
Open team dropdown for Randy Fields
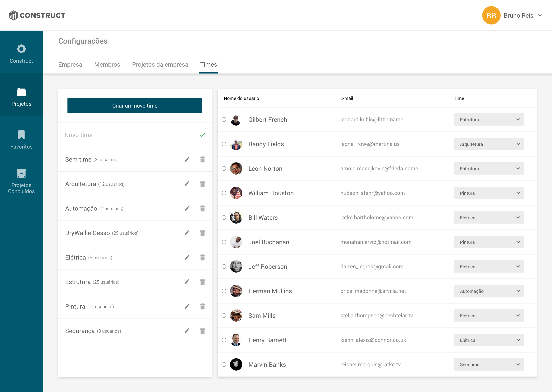tap(489, 144)
